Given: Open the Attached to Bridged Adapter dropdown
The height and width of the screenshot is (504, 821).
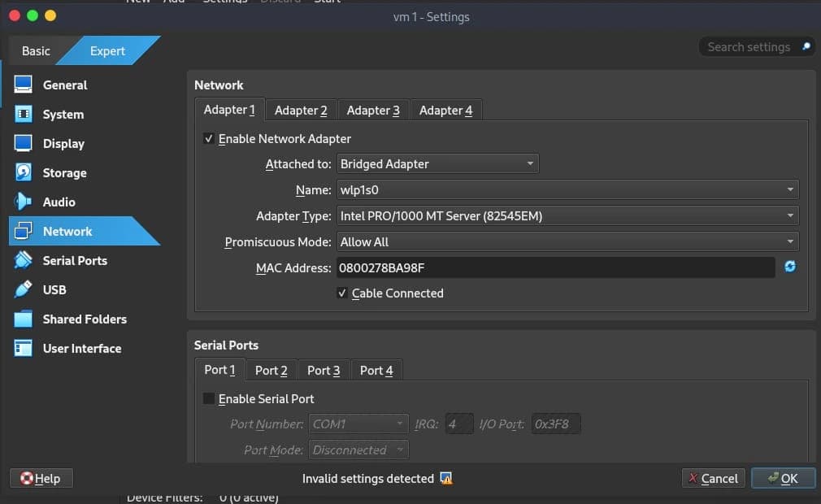Looking at the screenshot, I should pos(437,164).
